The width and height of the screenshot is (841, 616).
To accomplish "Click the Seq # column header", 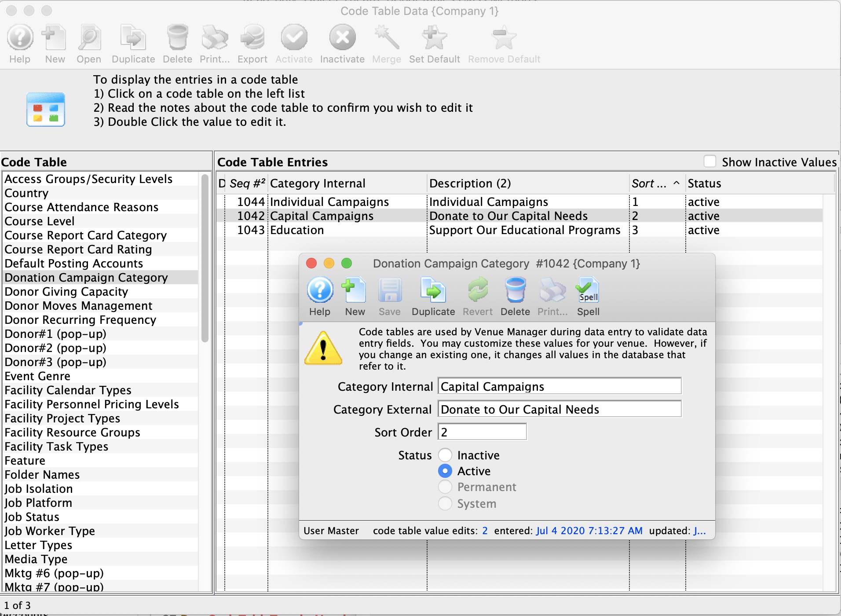I will tap(247, 183).
